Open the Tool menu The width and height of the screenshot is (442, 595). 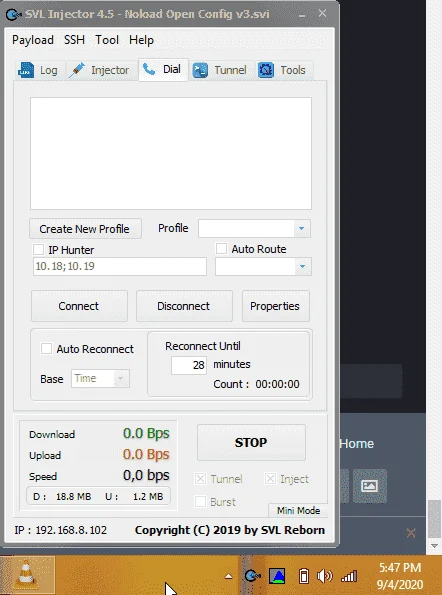click(107, 40)
